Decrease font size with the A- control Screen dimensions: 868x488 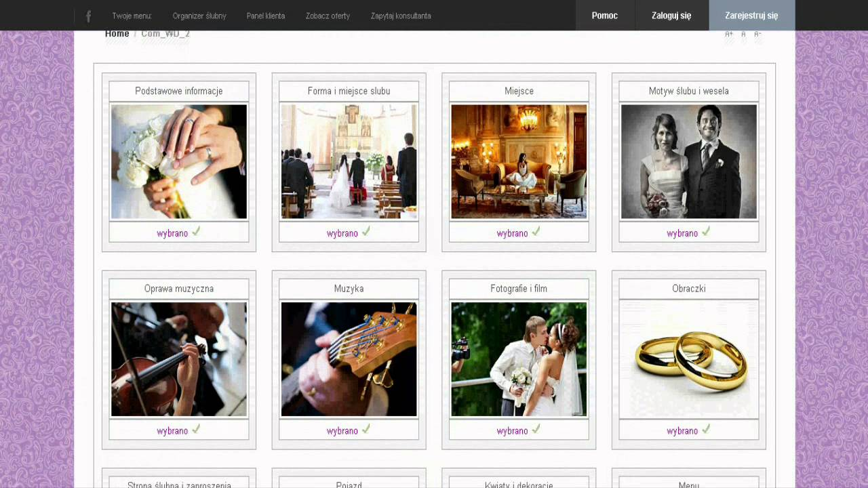point(757,34)
